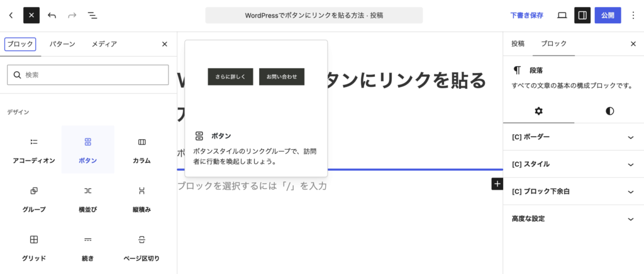Open the 投稿 settings tab
Viewport: 644px width, 274px height.
518,43
